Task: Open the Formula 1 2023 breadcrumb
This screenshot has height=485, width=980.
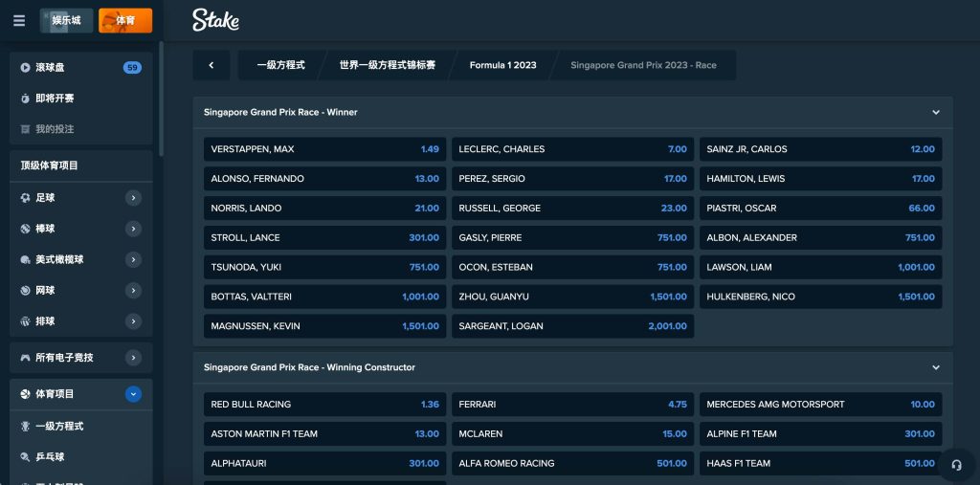Action: [503, 65]
